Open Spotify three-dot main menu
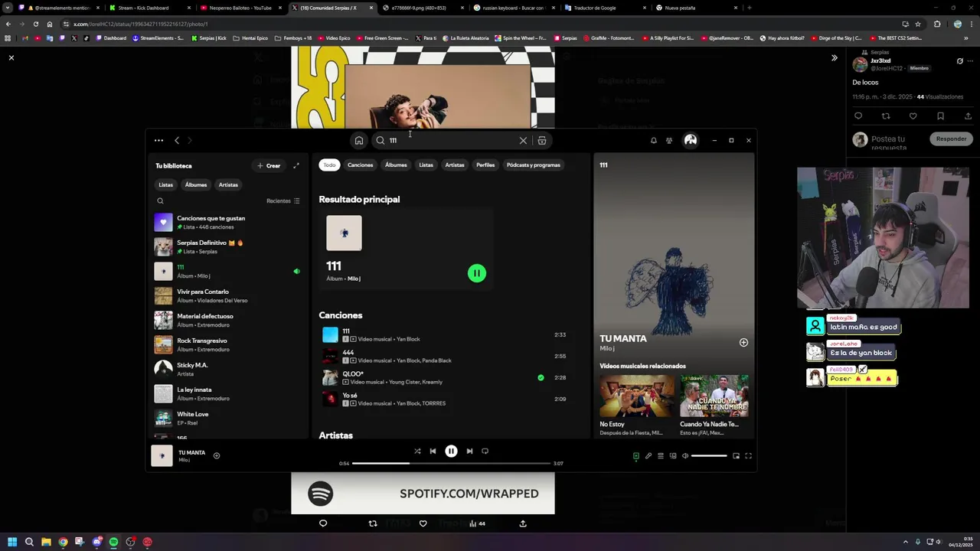Image resolution: width=980 pixels, height=551 pixels. click(x=158, y=140)
